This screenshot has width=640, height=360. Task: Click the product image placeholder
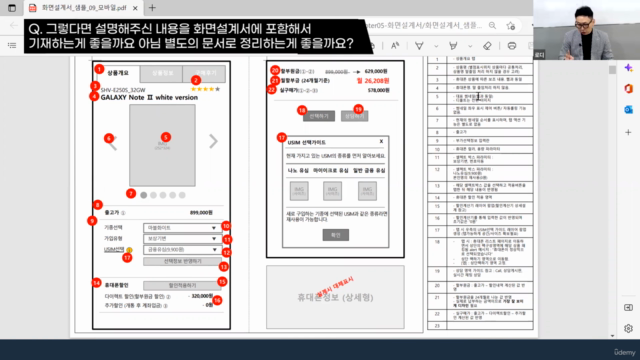[x=162, y=145]
